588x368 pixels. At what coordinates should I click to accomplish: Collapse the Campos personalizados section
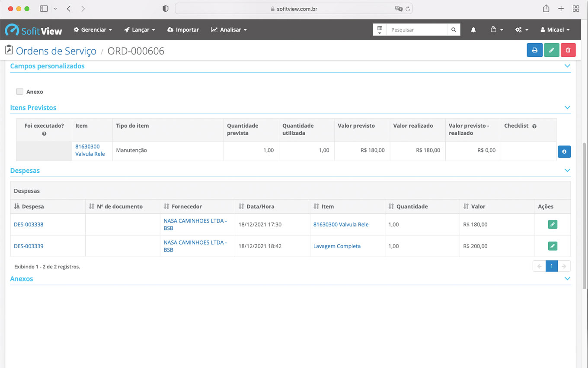click(x=567, y=66)
